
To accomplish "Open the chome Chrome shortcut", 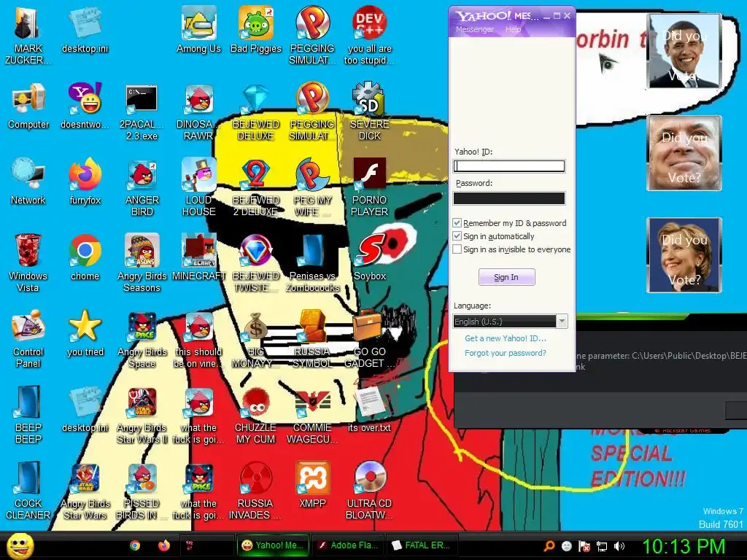I will [85, 257].
